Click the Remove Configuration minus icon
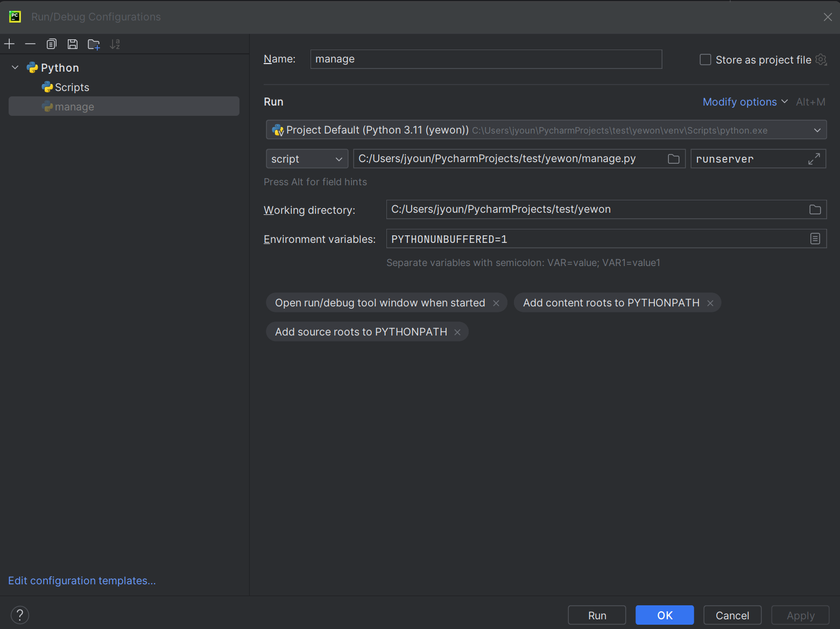 pyautogui.click(x=30, y=44)
